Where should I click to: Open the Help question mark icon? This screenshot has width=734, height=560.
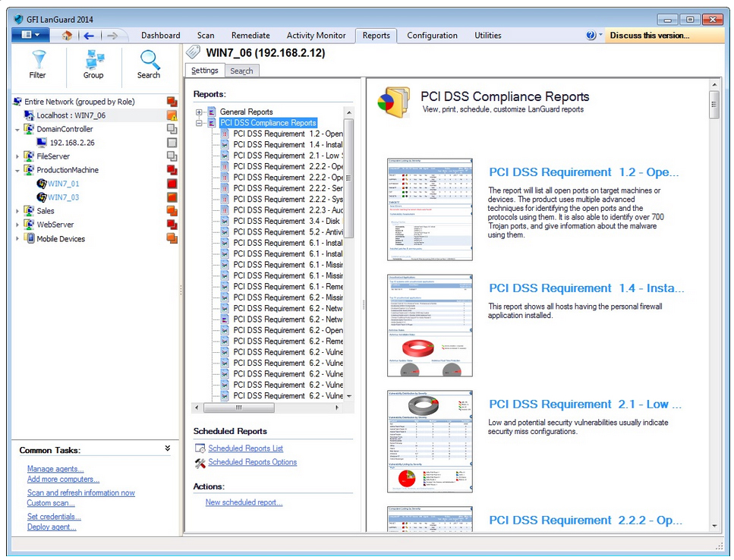[591, 35]
